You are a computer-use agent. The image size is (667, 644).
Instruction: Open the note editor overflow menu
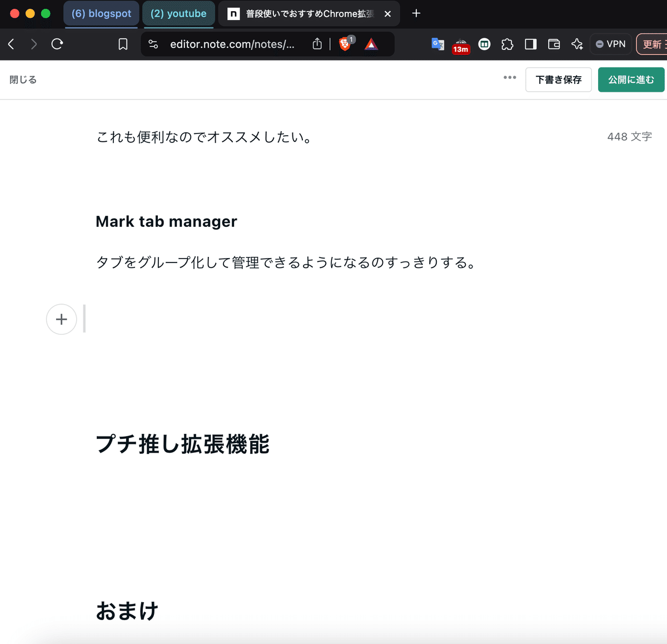[x=509, y=78]
